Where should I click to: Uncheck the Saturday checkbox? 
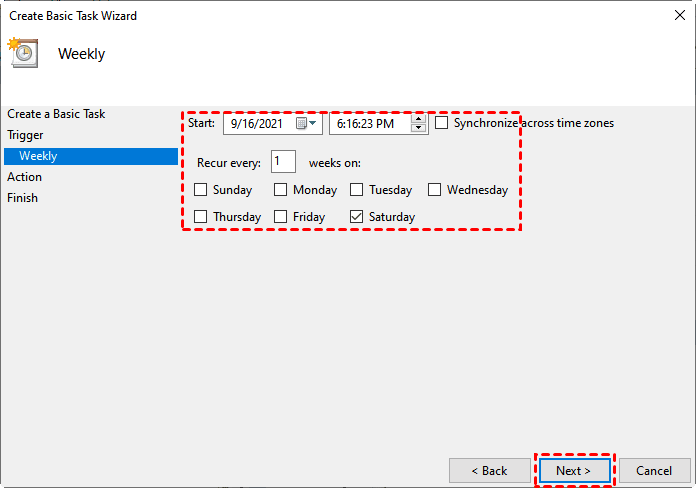point(356,217)
